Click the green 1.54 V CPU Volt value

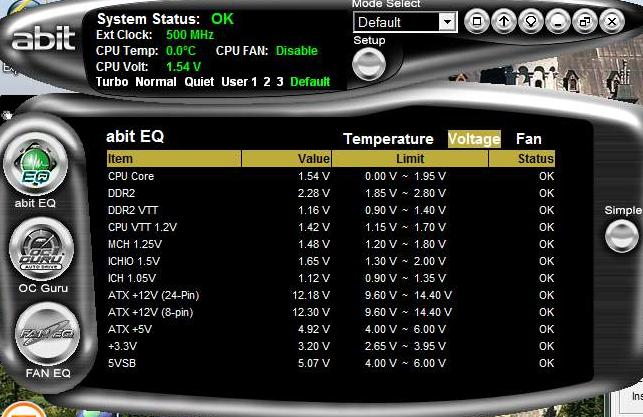coord(183,67)
